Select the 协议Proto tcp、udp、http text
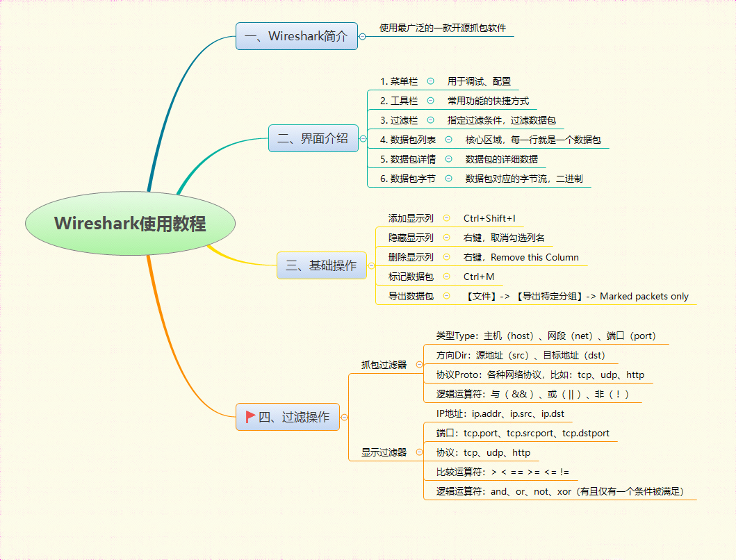This screenshot has height=560, width=736. pyautogui.click(x=540, y=374)
